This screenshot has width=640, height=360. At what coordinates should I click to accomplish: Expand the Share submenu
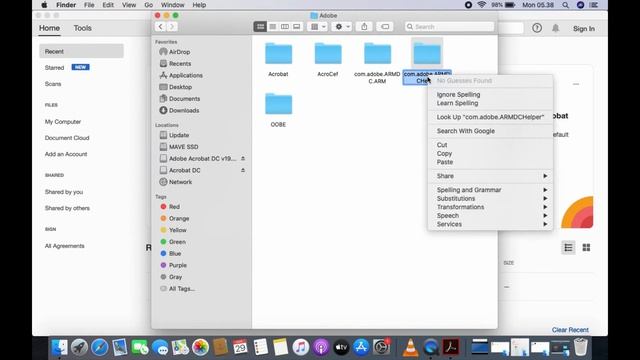pos(490,176)
